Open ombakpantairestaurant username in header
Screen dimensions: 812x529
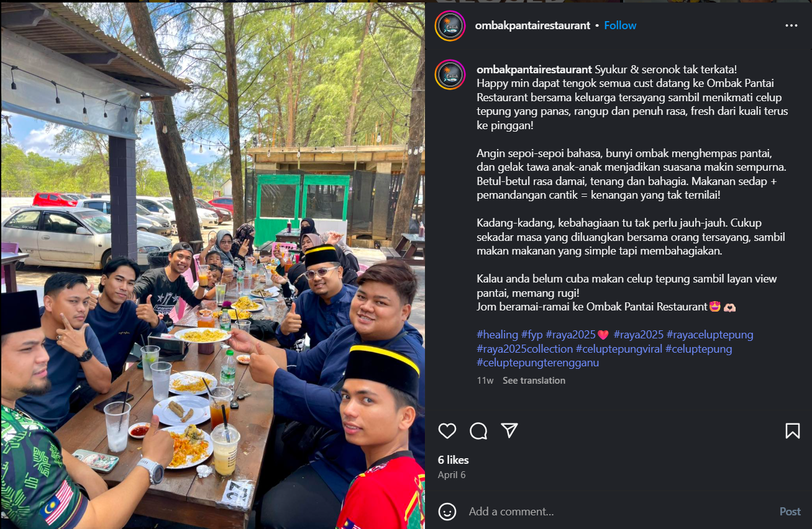(532, 25)
